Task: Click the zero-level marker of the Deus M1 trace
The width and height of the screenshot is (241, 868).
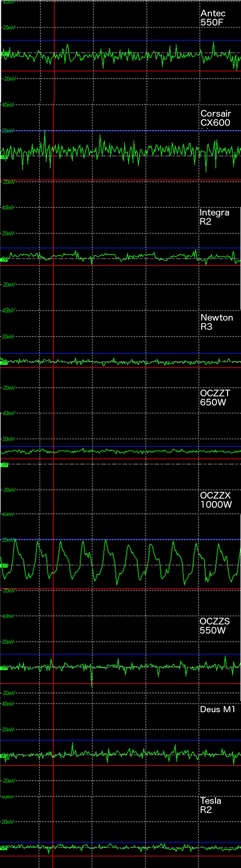Action: pos(4,756)
